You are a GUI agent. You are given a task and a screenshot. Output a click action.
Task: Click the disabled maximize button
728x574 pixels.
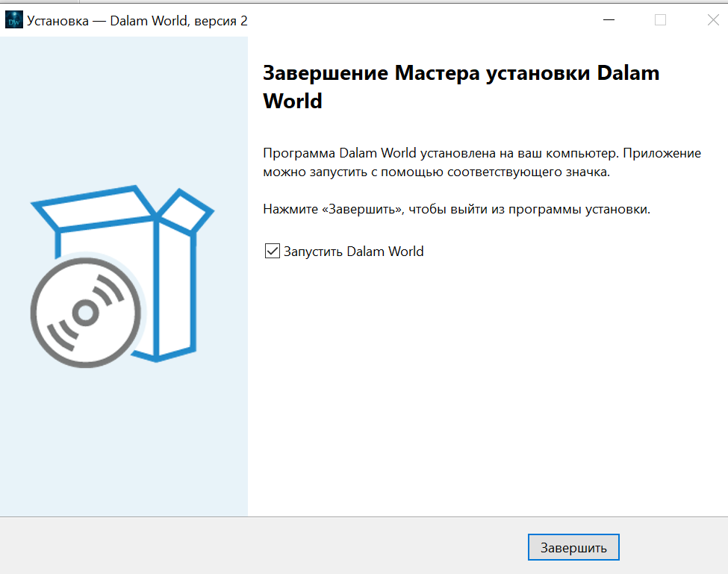[660, 20]
